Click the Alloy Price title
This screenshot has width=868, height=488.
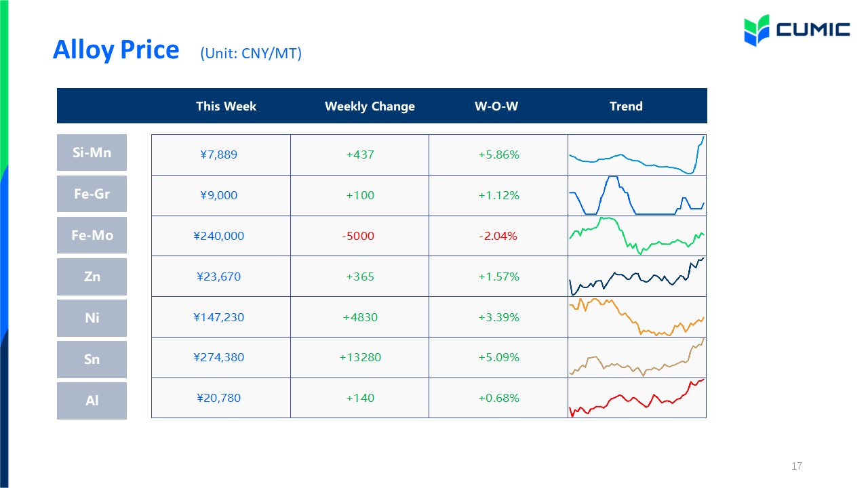[116, 49]
